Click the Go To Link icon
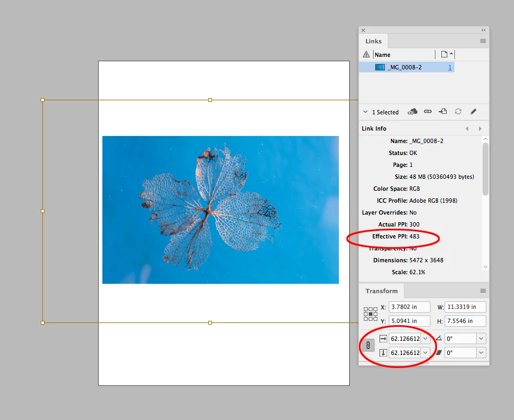 [442, 112]
